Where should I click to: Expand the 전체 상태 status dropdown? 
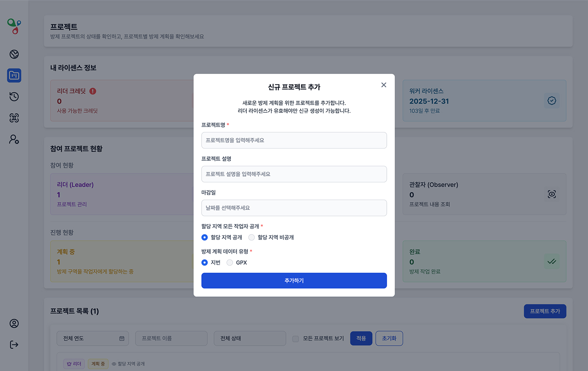tap(250, 338)
